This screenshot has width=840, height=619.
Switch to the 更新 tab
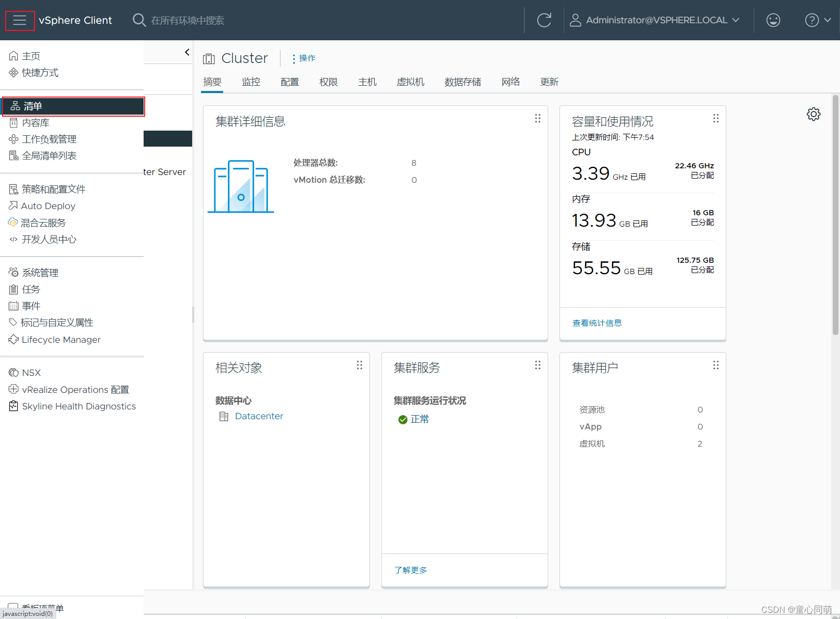(550, 82)
